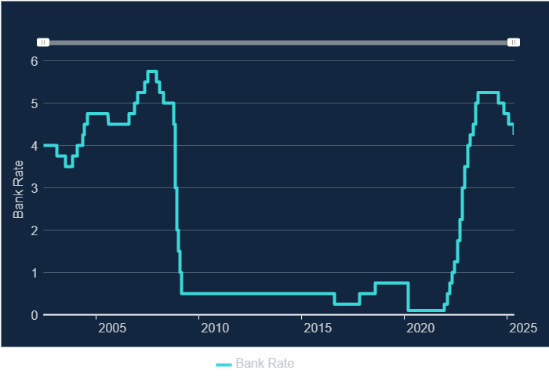Click the cyan legend line swatch
Screen dimensions: 549x392
[x=224, y=365]
